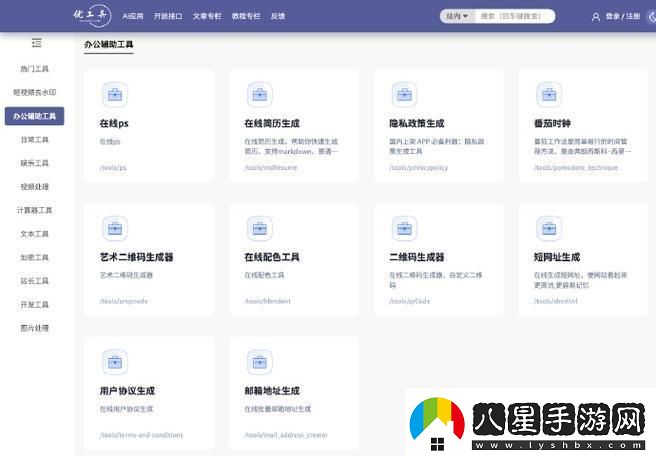
Task: Click the 艺术二维码生成器 card briefcase icon
Action: click(x=114, y=229)
